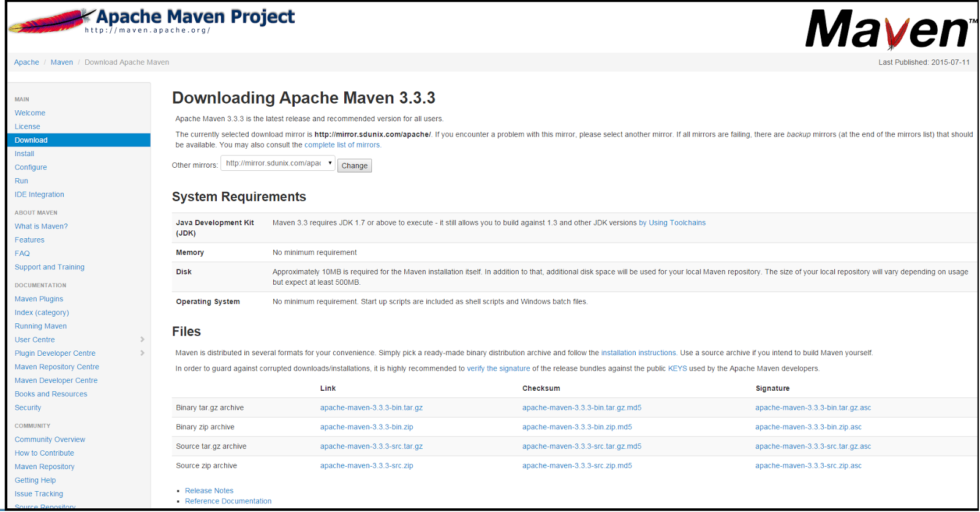Screen dimensions: 980x512
Task: Open the Install sidebar item
Action: [24, 154]
